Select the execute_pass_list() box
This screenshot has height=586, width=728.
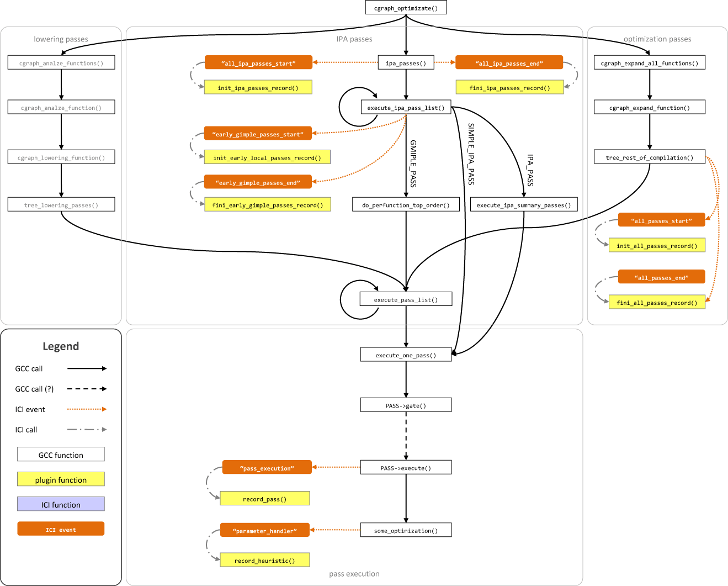[x=406, y=299]
